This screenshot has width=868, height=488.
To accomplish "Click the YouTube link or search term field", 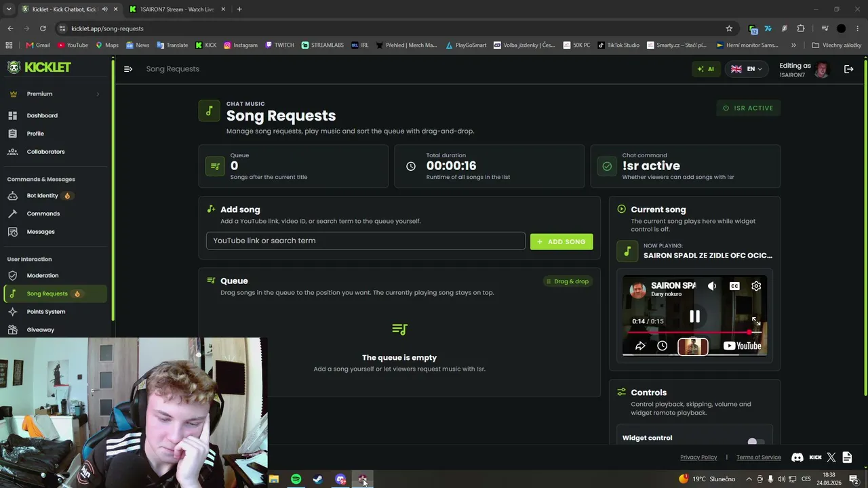I will pyautogui.click(x=366, y=241).
